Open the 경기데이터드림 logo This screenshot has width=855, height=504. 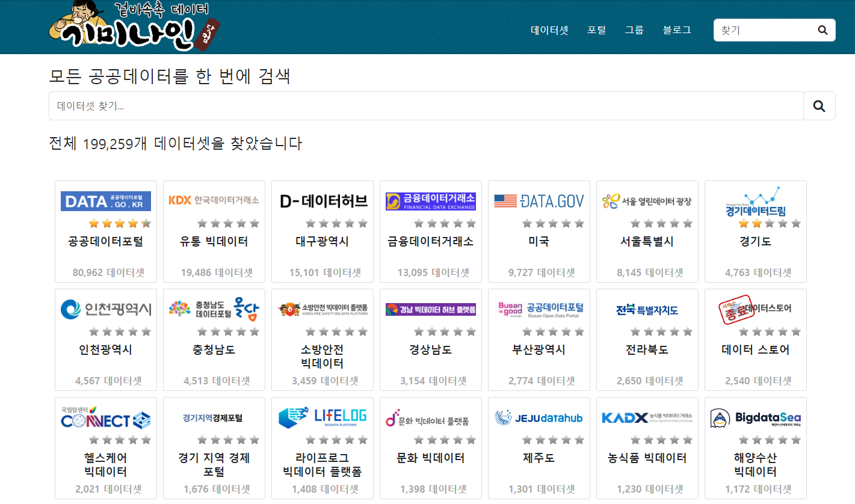click(756, 201)
